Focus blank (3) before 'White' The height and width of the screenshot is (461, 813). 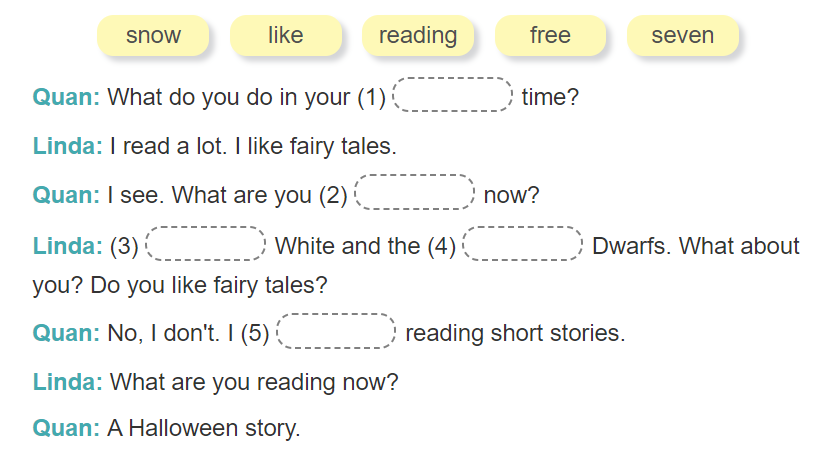(206, 245)
